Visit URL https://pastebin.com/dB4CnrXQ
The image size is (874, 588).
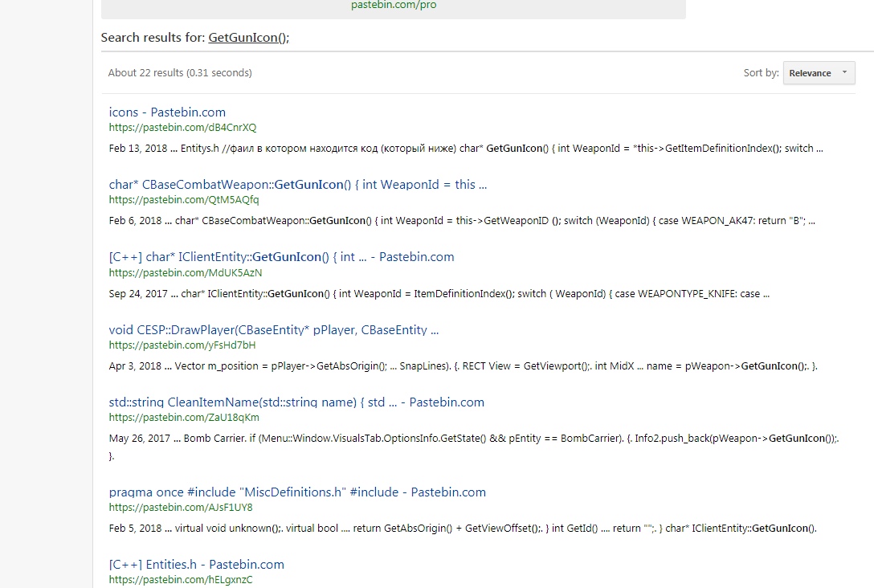pyautogui.click(x=183, y=128)
